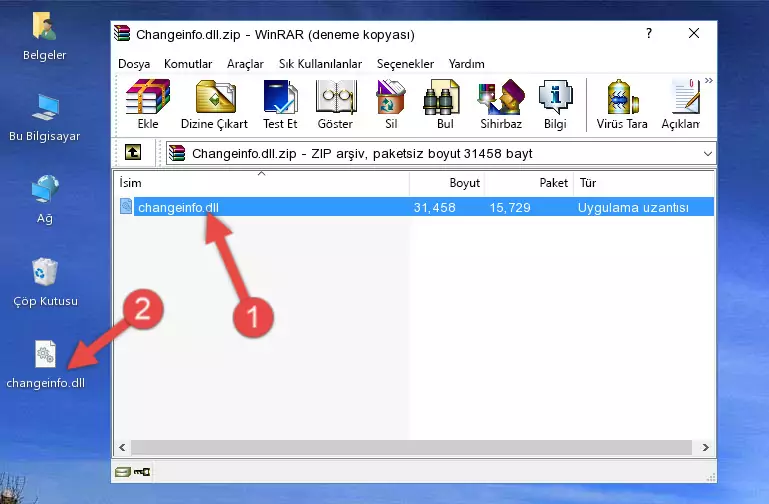Image resolution: width=769 pixels, height=504 pixels.
Task: Sort by the Tür column header
Action: point(643,183)
